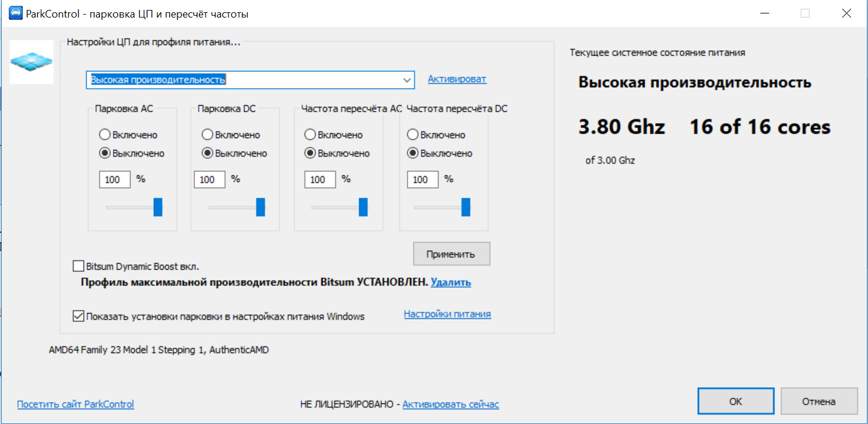Click the blue tiles ParkControl logo
Screen dimensions: 868x424
click(32, 61)
